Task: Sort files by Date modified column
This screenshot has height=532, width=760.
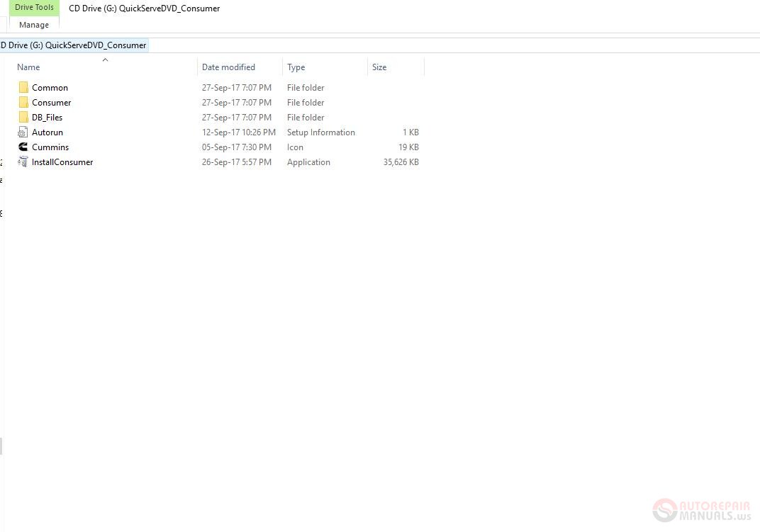Action: pyautogui.click(x=228, y=67)
